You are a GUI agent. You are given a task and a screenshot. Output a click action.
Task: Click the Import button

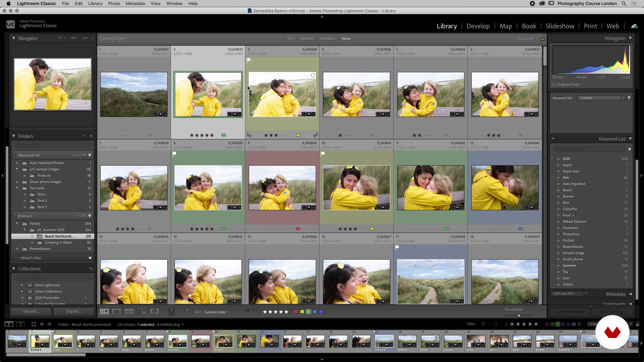pos(31,312)
